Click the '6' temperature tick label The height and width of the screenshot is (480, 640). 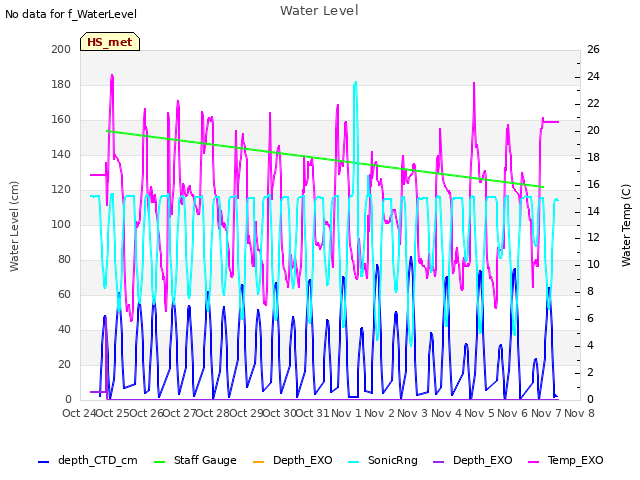[590, 319]
